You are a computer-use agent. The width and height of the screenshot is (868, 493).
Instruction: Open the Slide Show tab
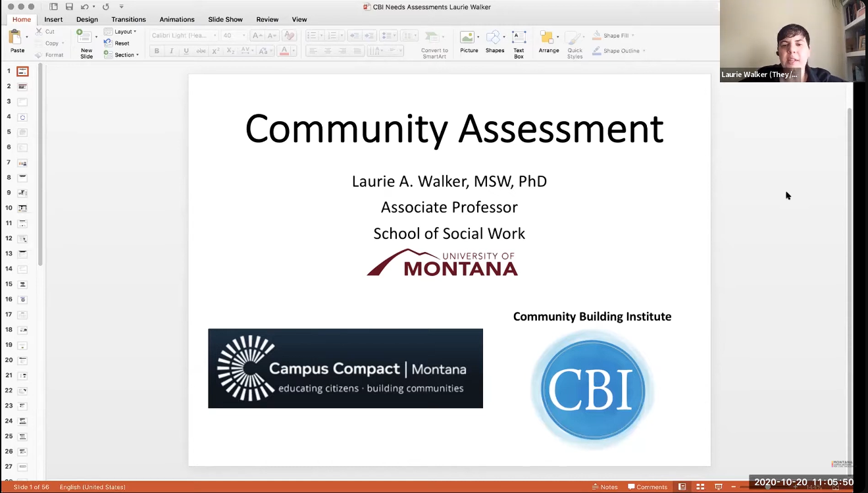click(225, 19)
